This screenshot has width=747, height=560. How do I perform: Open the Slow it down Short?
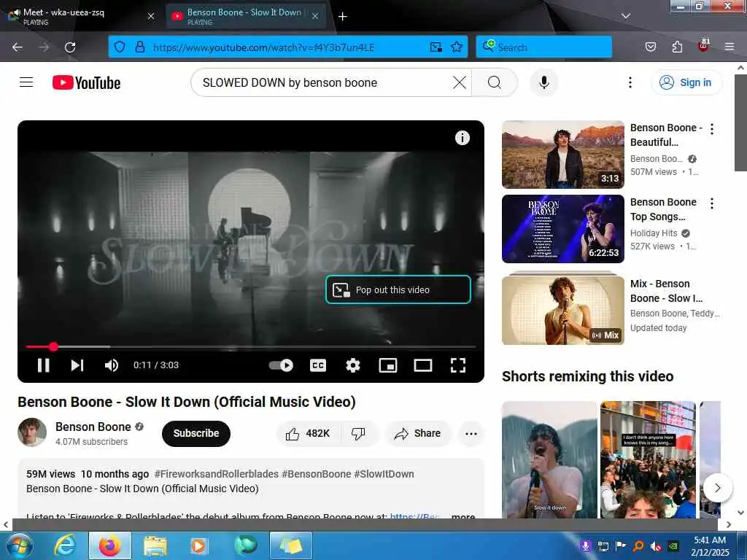[549, 459]
